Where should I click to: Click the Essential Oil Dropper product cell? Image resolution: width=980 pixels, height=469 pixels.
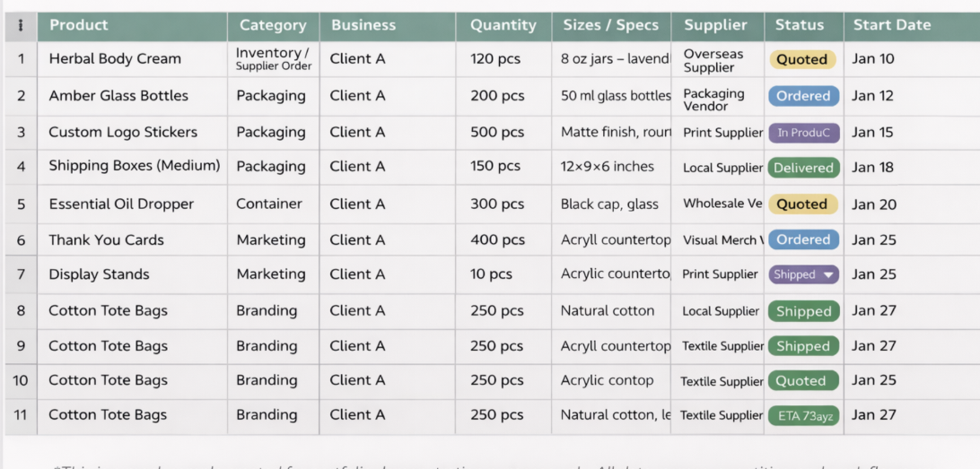(x=121, y=204)
